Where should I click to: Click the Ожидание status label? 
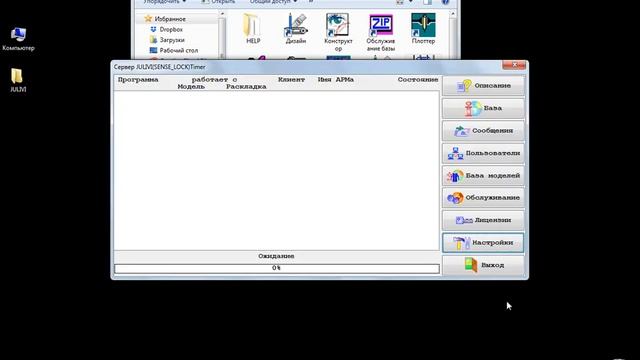tap(276, 256)
